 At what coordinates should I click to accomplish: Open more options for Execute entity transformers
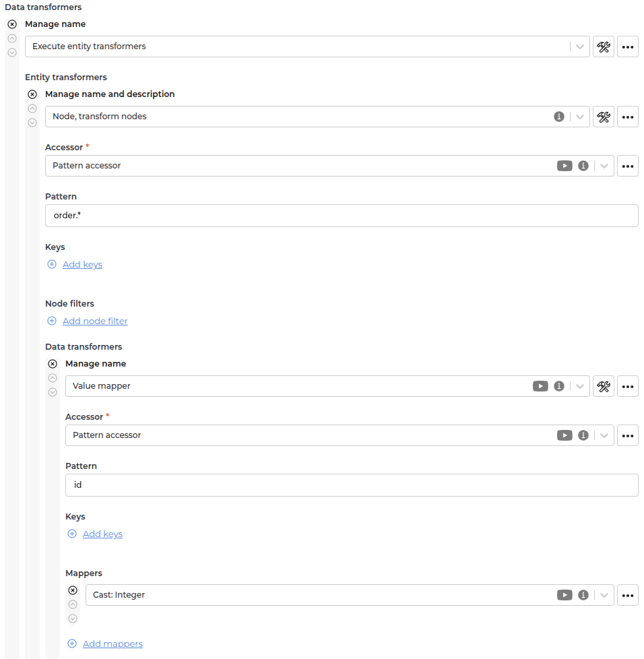coord(628,46)
